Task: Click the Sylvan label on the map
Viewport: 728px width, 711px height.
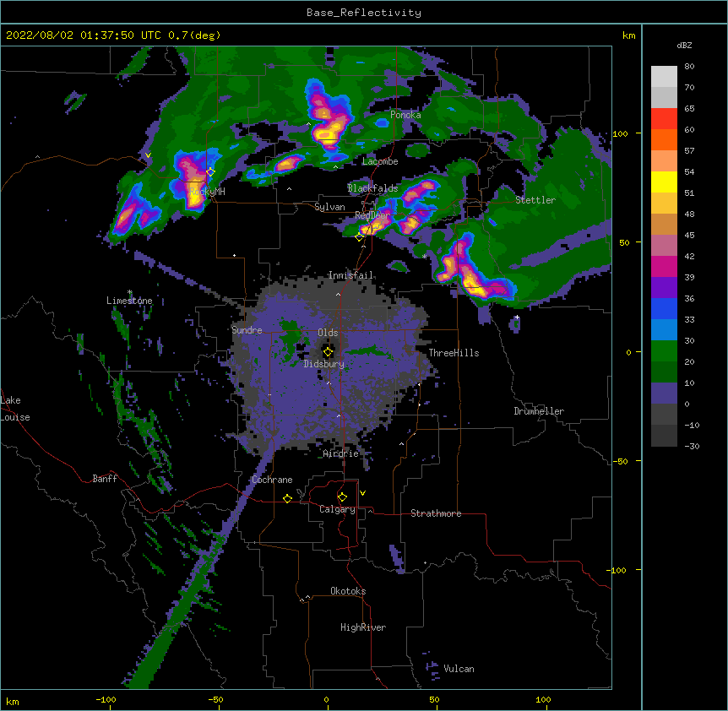Action: (x=329, y=207)
